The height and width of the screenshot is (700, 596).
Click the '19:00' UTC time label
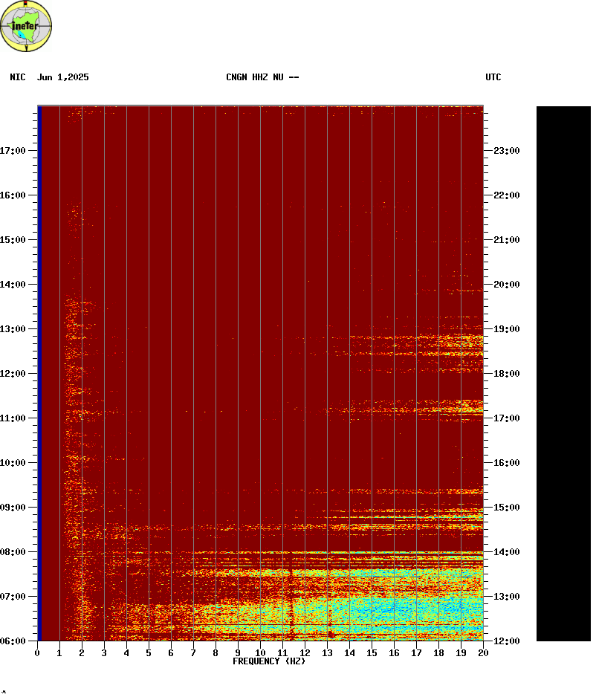click(507, 329)
